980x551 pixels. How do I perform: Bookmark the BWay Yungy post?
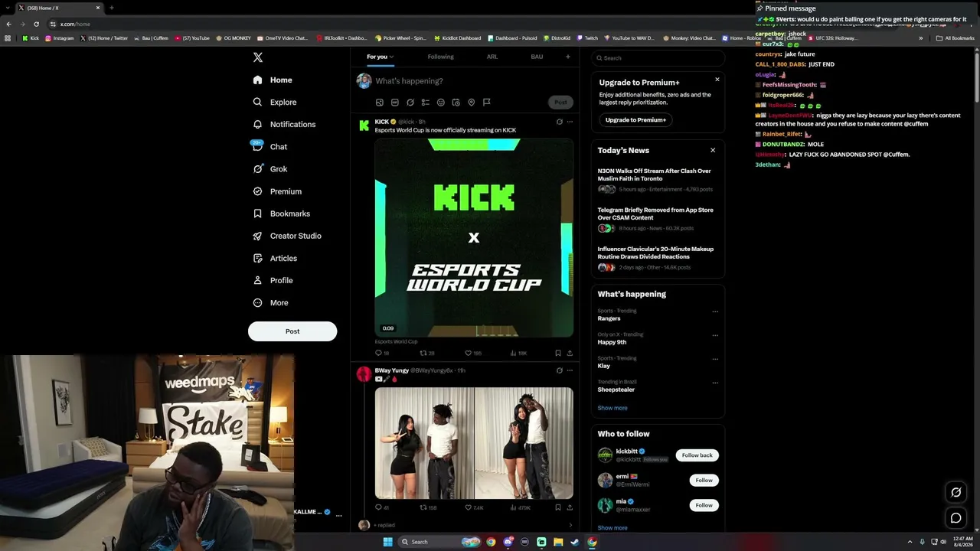[x=557, y=507]
